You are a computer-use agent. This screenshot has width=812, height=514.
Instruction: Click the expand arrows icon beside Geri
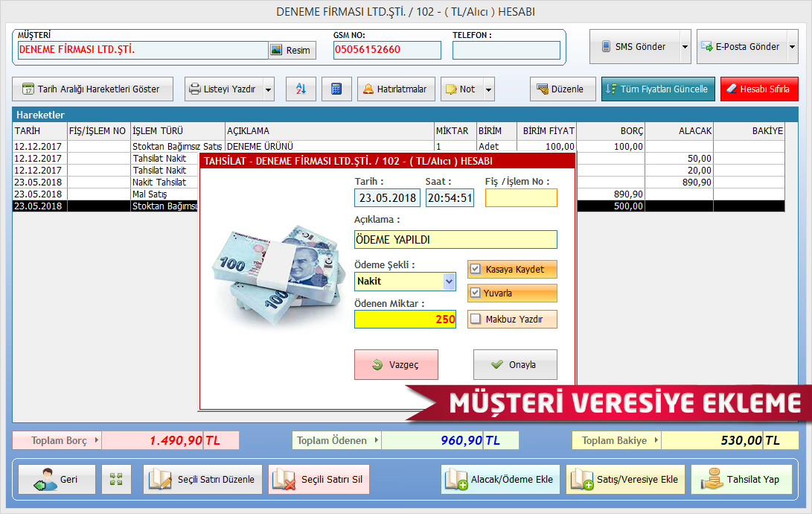coord(116,479)
